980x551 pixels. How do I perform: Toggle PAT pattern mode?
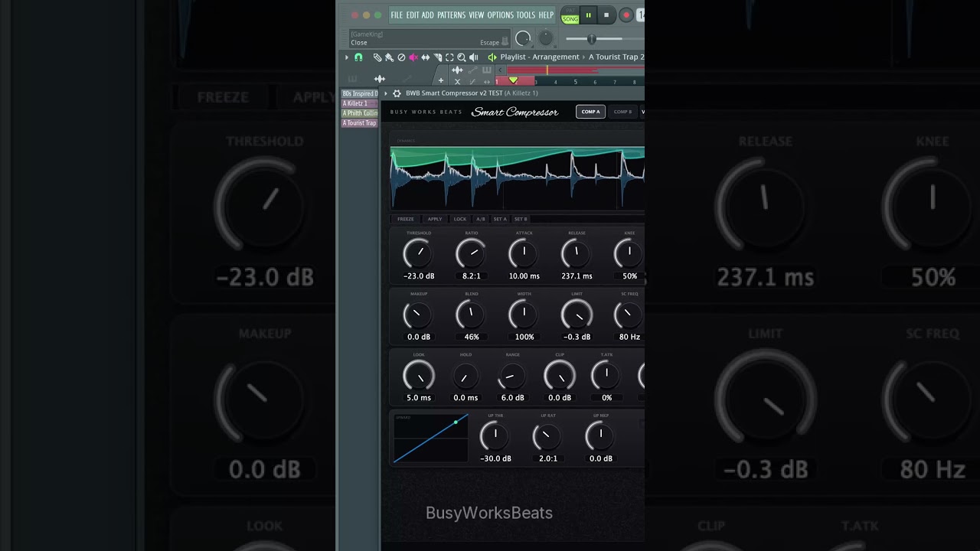[570, 11]
